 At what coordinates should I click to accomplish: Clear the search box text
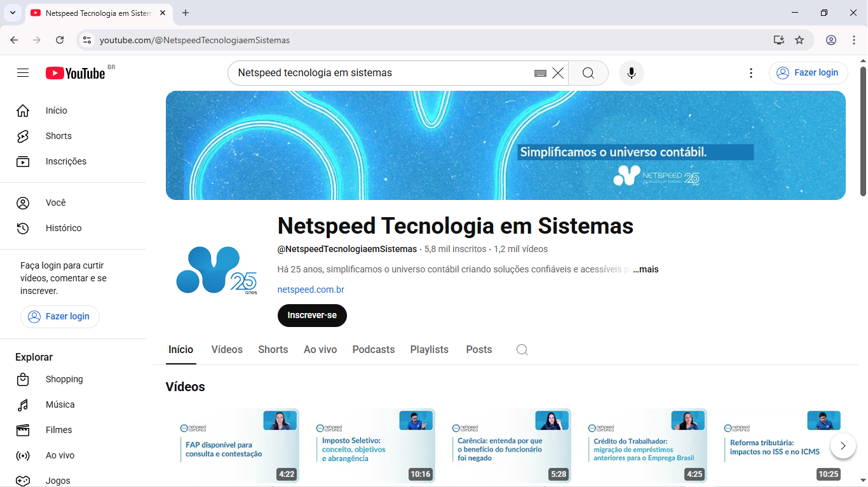(558, 73)
